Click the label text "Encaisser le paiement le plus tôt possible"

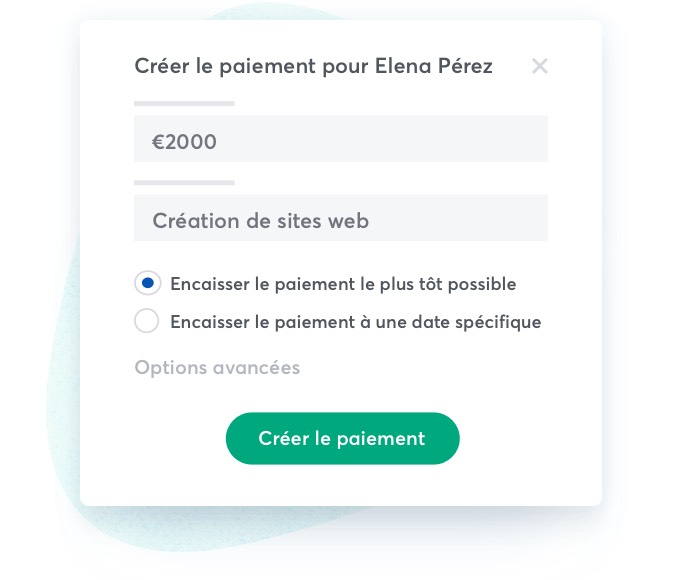[x=343, y=284]
